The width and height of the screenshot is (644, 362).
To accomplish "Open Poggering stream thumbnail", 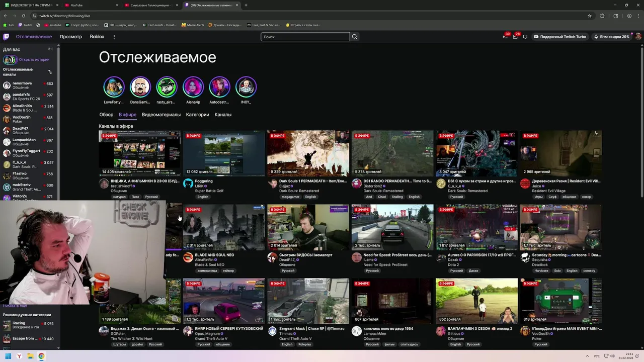I will [x=224, y=153].
